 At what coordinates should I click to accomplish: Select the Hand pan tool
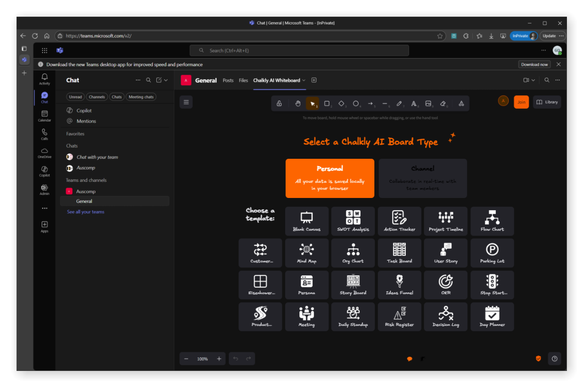point(298,103)
